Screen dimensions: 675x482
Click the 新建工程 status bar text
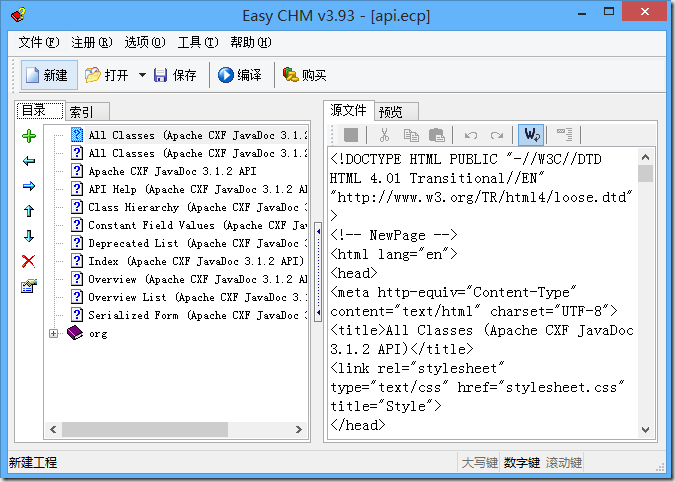click(x=33, y=463)
